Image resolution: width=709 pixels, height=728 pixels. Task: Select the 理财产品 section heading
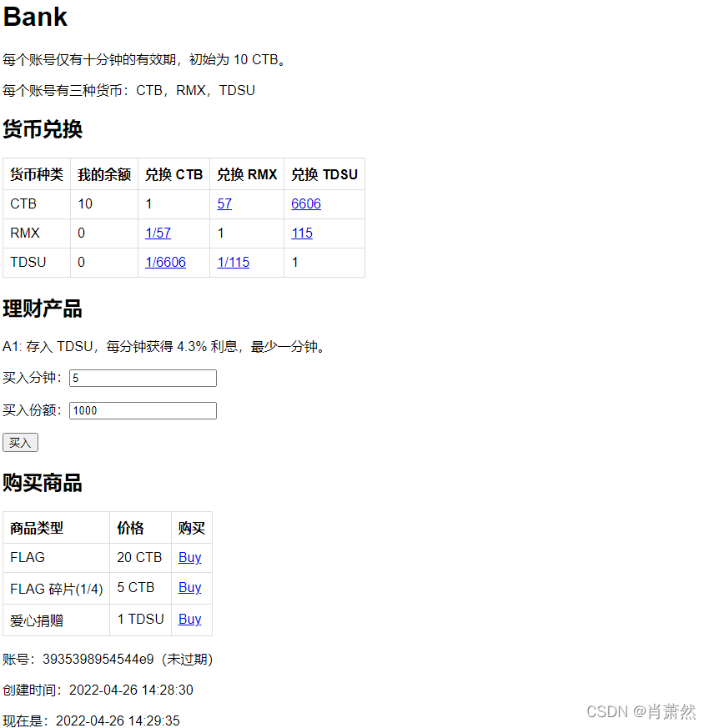pyautogui.click(x=43, y=309)
